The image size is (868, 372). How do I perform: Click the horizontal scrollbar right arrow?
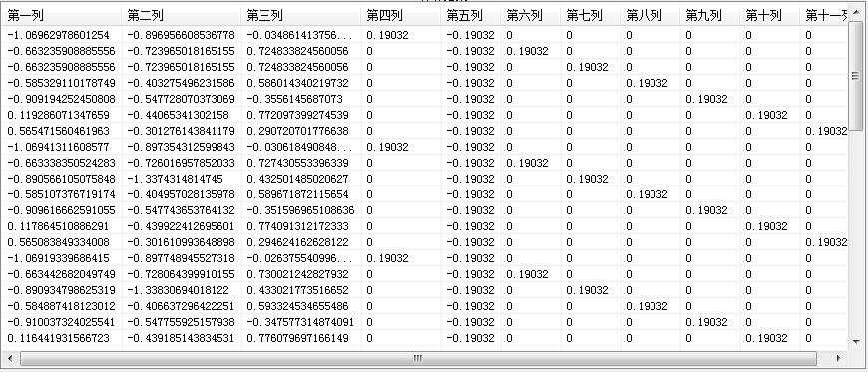839,359
